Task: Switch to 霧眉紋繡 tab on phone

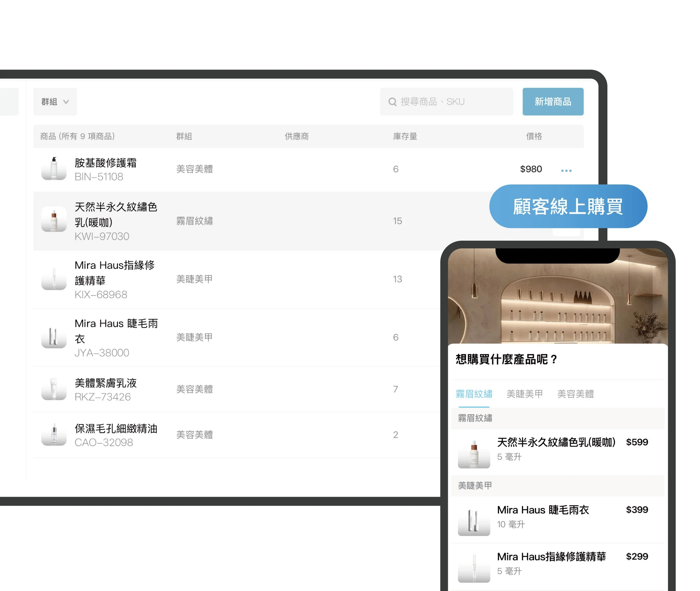Action: [x=474, y=394]
